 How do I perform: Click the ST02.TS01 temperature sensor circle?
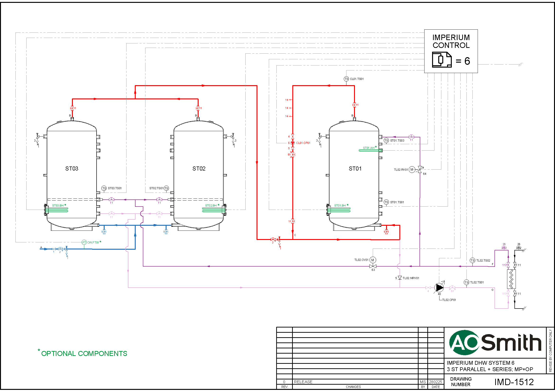tap(166, 188)
